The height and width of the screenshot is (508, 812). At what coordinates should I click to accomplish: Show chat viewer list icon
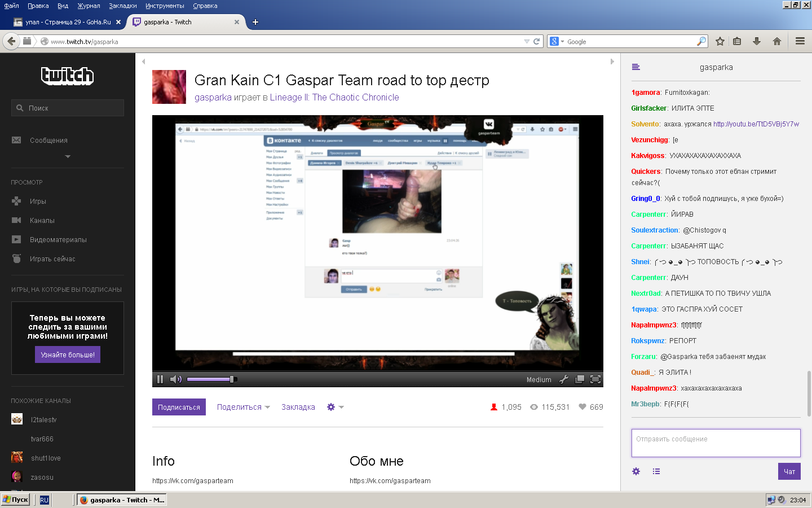(656, 471)
